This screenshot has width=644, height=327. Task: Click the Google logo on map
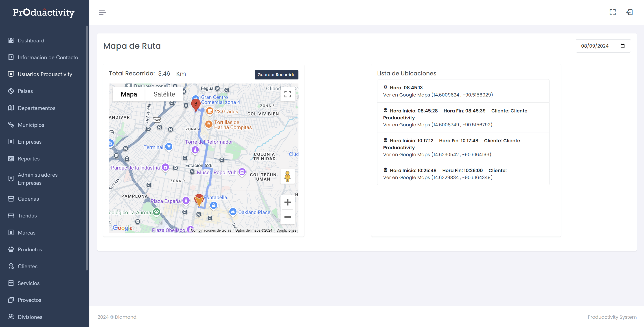click(123, 228)
